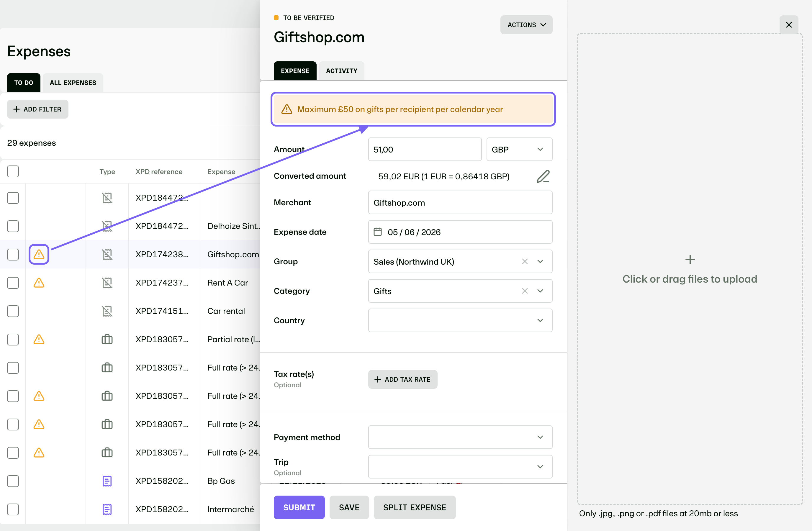Click the Merchant field containing Giftshop.com
812x531 pixels.
[x=460, y=203]
